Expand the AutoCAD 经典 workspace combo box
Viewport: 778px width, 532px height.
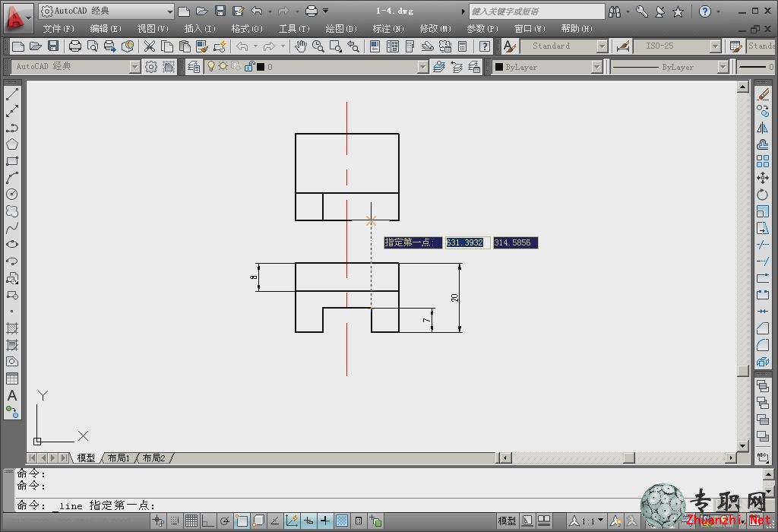click(135, 67)
